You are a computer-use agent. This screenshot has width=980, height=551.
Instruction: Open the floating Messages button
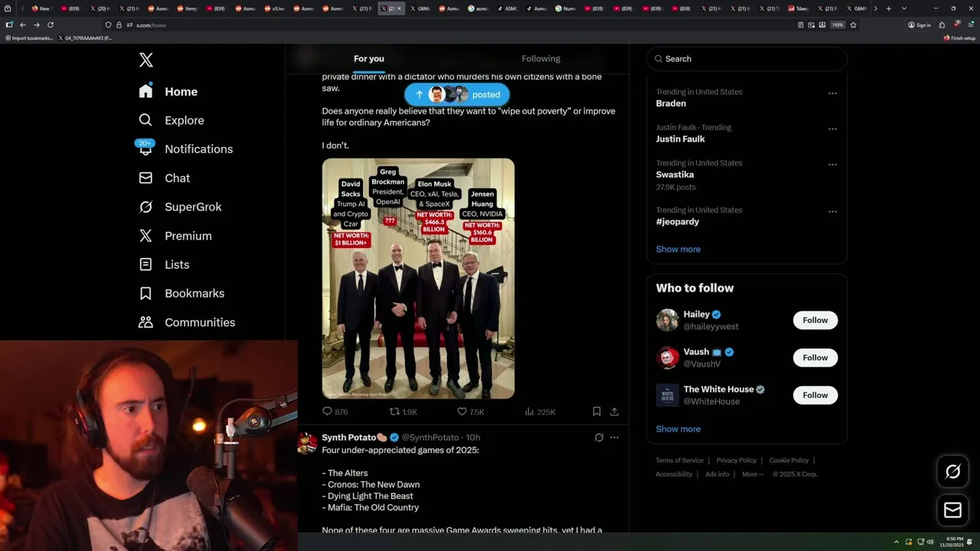[x=952, y=510]
